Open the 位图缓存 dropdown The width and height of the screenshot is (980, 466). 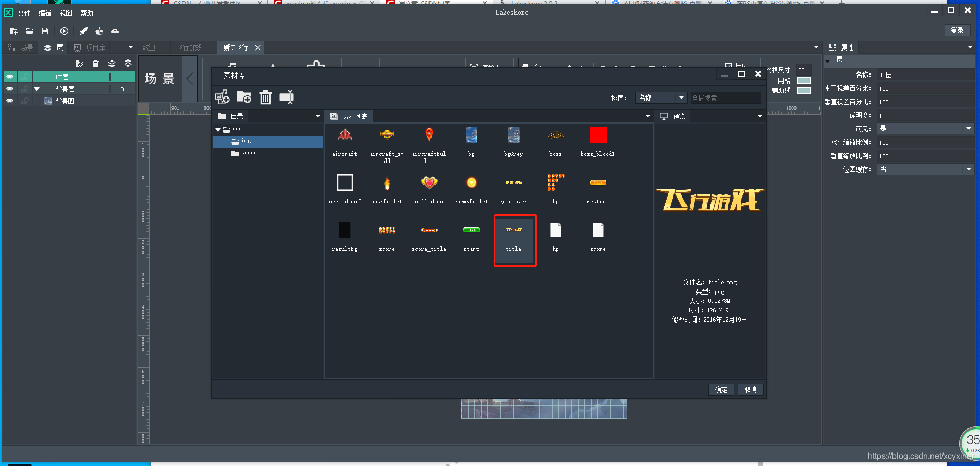(925, 169)
